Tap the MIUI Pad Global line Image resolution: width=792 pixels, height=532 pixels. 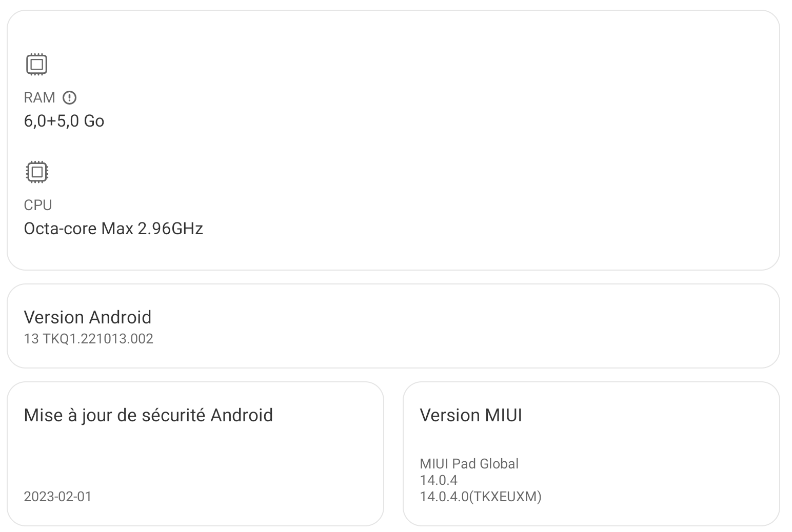click(x=469, y=464)
